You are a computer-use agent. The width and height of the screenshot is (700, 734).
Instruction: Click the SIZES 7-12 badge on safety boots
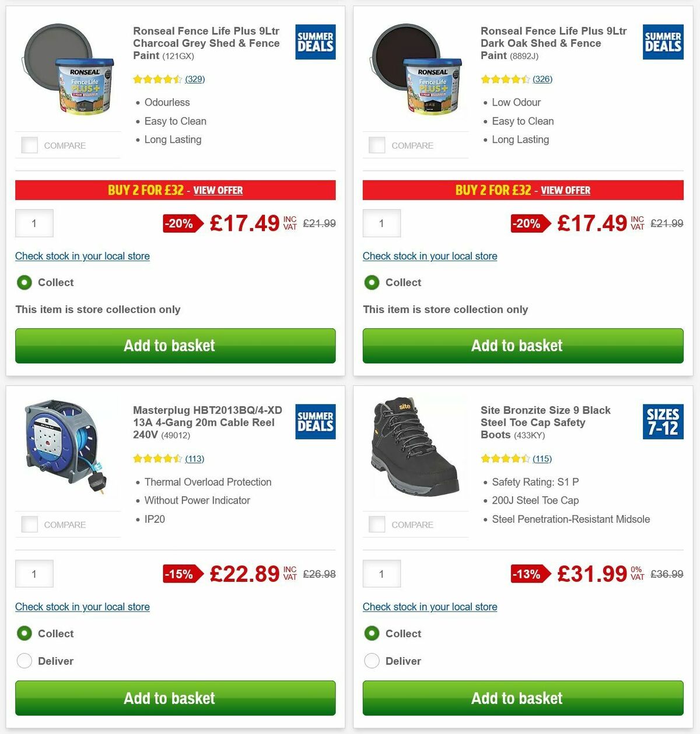(663, 421)
